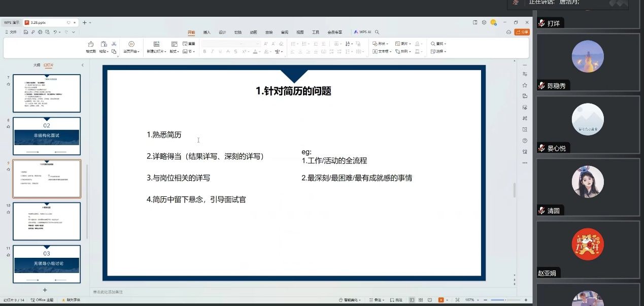Click the undo arrow in quick toolbar
The width and height of the screenshot is (644, 306).
coord(55,32)
